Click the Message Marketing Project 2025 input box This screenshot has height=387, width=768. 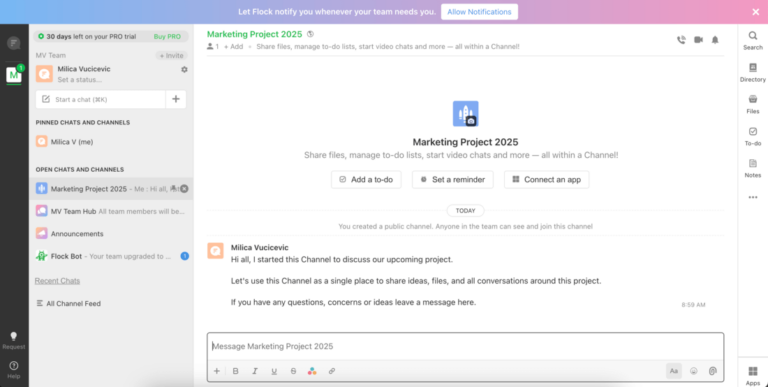[x=465, y=346]
